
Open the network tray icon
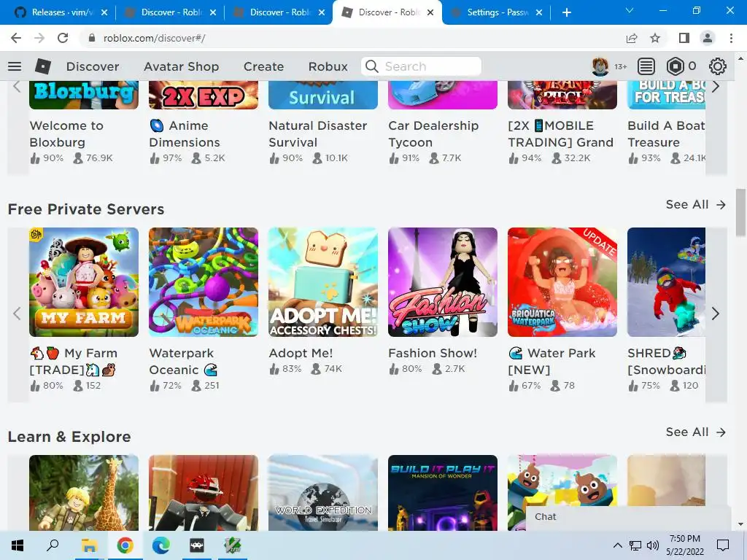coord(635,545)
